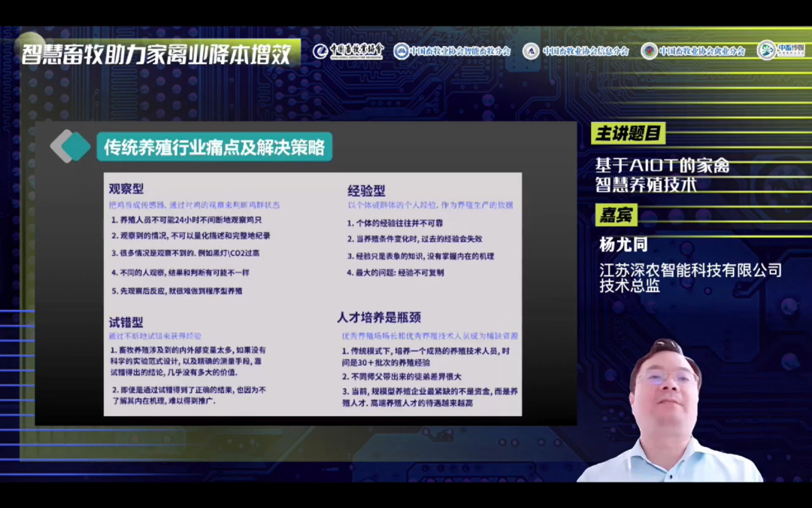Image resolution: width=812 pixels, height=508 pixels.
Task: Click the list item 最大的问题: 经验不可复制
Action: coord(395,272)
